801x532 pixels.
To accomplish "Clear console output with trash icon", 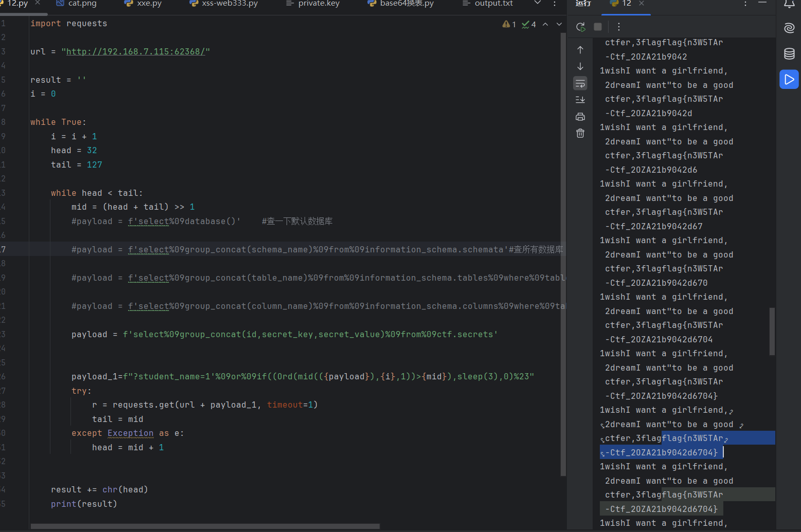I will click(580, 133).
